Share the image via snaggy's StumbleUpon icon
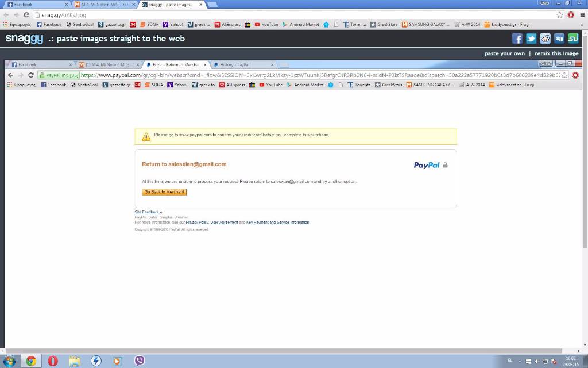This screenshot has height=368, width=588. point(573,39)
